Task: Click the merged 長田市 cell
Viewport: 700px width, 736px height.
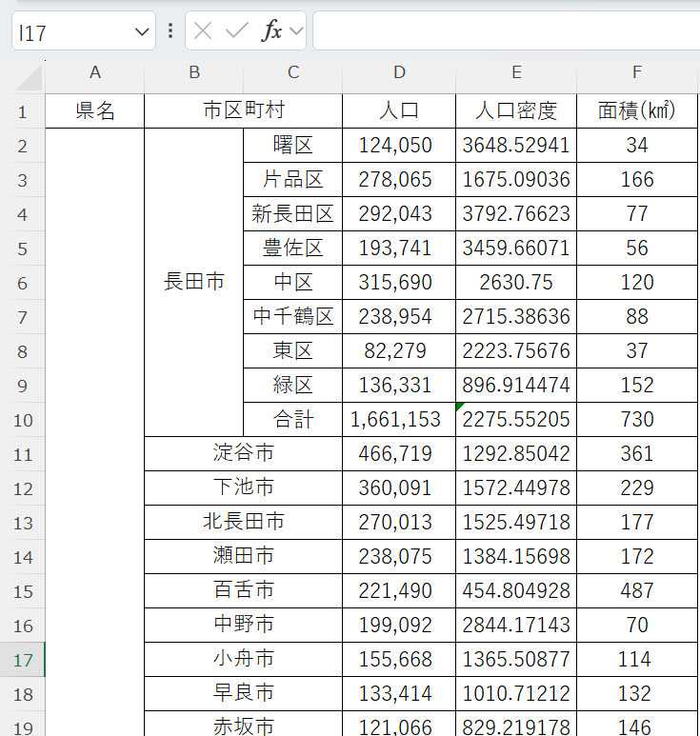Action: click(x=194, y=282)
